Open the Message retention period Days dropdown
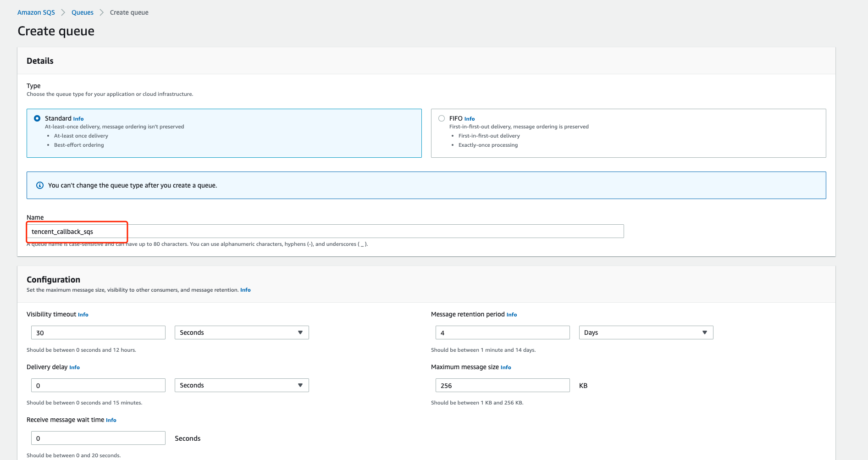The width and height of the screenshot is (868, 460). coord(646,333)
